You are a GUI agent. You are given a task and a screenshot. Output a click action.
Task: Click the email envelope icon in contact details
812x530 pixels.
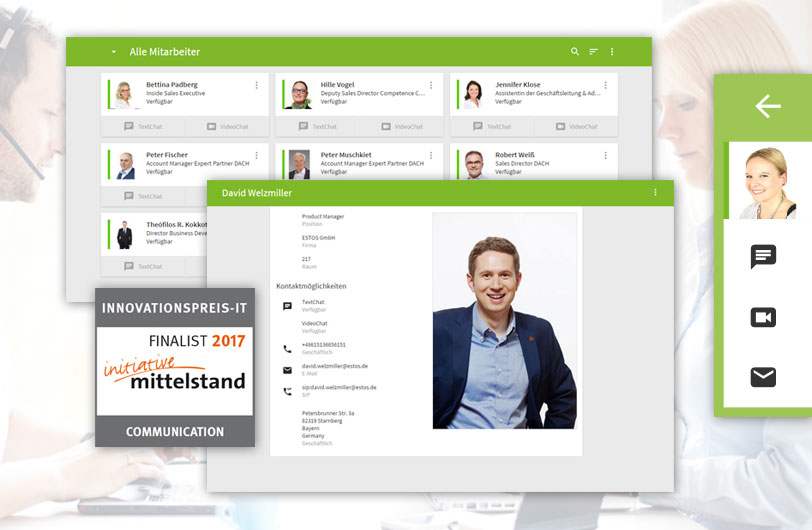(287, 370)
